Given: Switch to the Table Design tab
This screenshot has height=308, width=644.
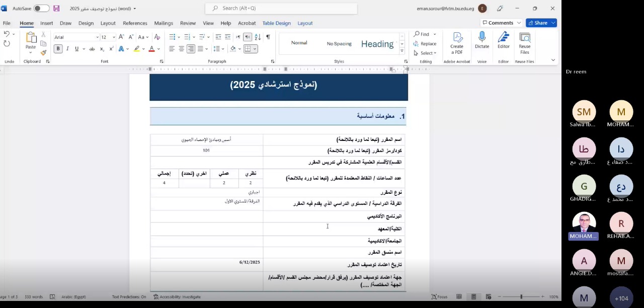Looking at the screenshot, I should pos(277,23).
